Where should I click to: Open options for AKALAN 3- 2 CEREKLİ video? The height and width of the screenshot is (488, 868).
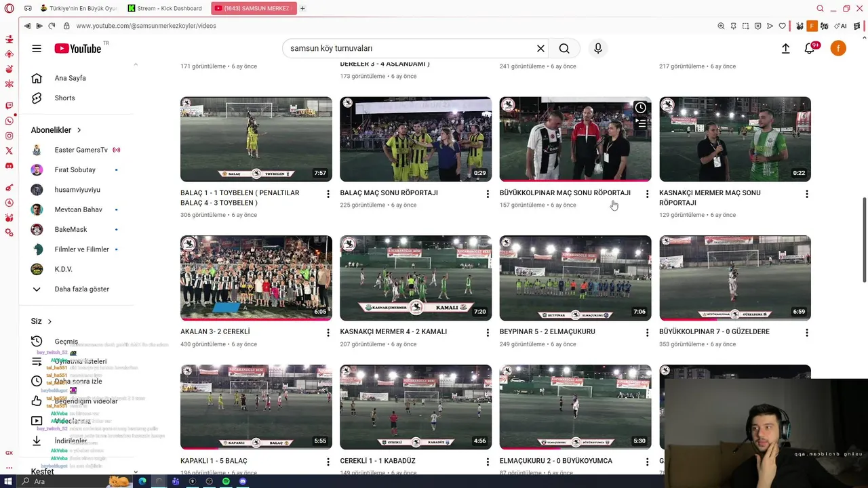328,333
